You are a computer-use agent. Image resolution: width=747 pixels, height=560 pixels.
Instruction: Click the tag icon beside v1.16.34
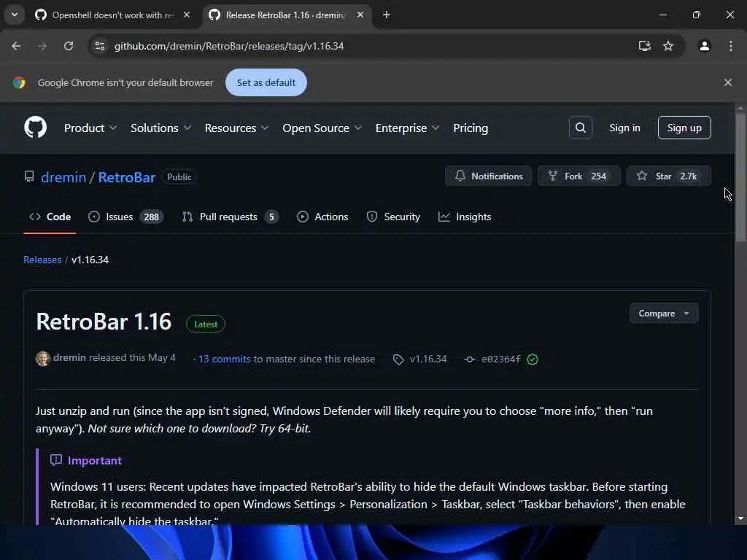pyautogui.click(x=398, y=359)
